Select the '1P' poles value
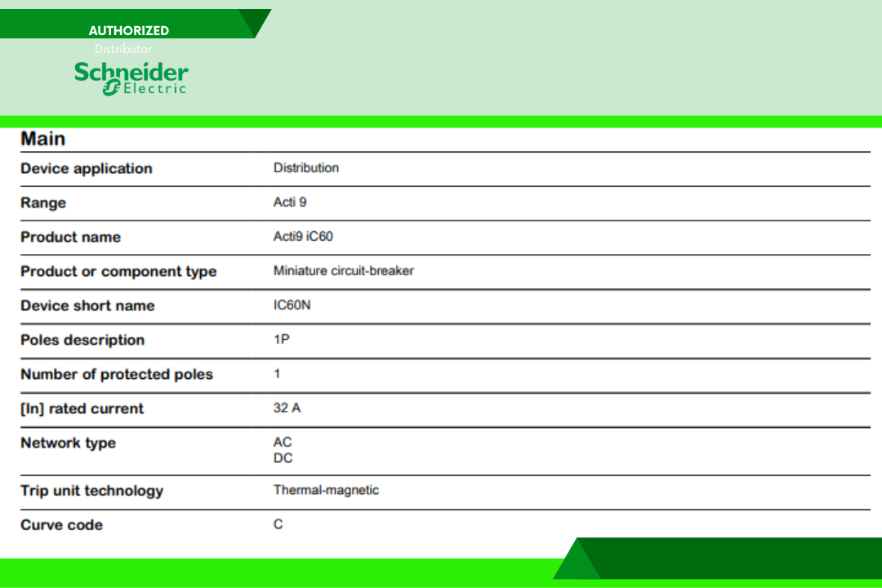This screenshot has height=588, width=882. coord(281,339)
